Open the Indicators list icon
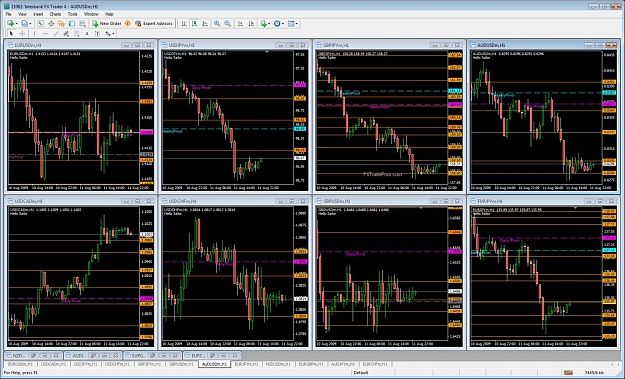The height and width of the screenshot is (379, 625). [x=263, y=24]
